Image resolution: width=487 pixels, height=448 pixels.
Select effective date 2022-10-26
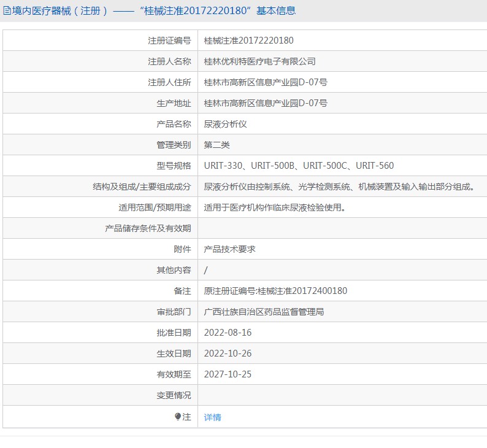click(x=228, y=353)
